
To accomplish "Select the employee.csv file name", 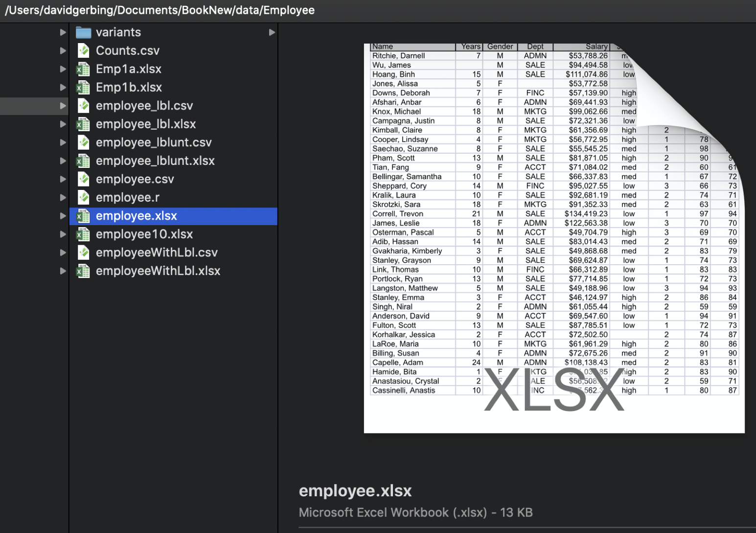I will pos(135,179).
